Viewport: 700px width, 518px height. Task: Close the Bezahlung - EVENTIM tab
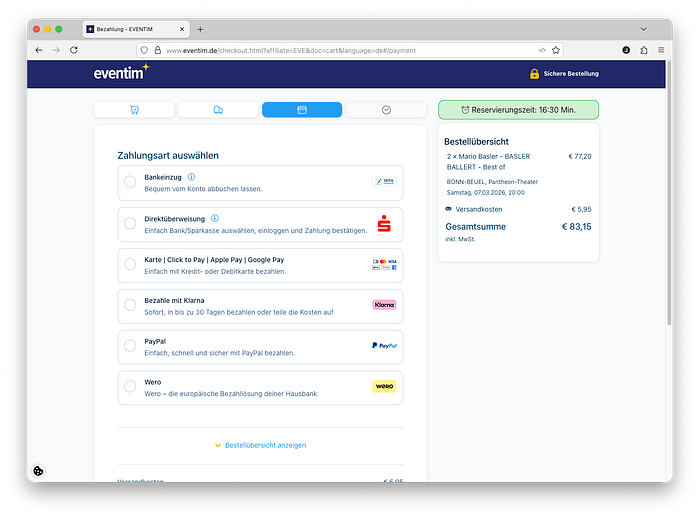click(x=182, y=29)
